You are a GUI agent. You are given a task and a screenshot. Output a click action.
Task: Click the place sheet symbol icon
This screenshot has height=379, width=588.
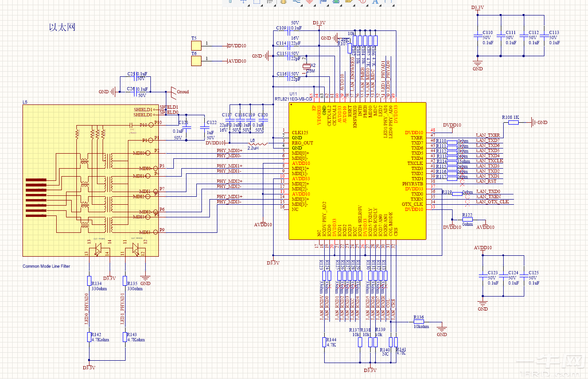tap(335, 1)
